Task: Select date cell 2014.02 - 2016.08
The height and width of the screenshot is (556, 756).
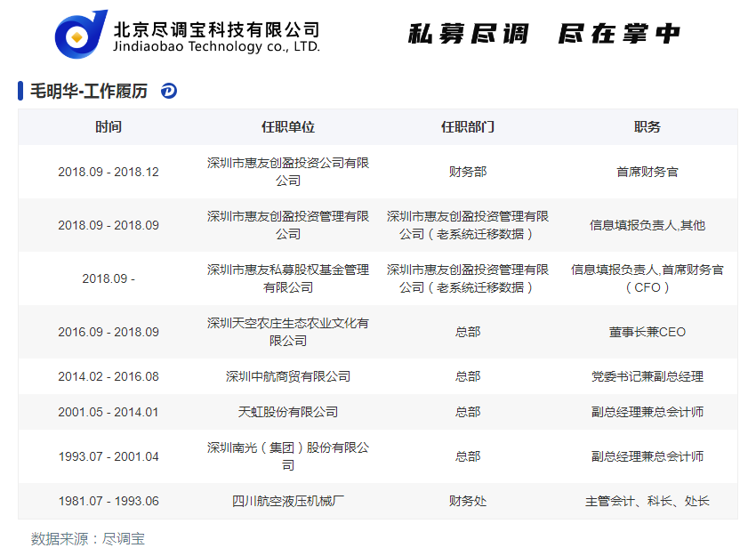Action: point(109,376)
